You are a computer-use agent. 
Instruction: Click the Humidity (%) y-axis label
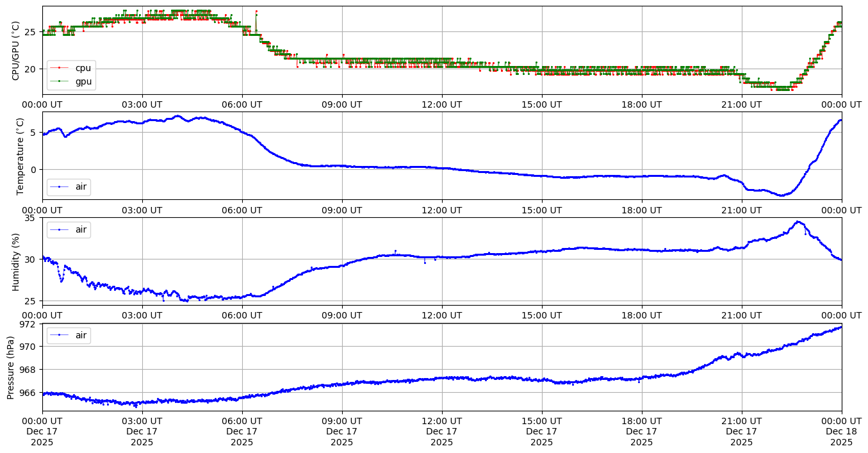[x=17, y=261]
